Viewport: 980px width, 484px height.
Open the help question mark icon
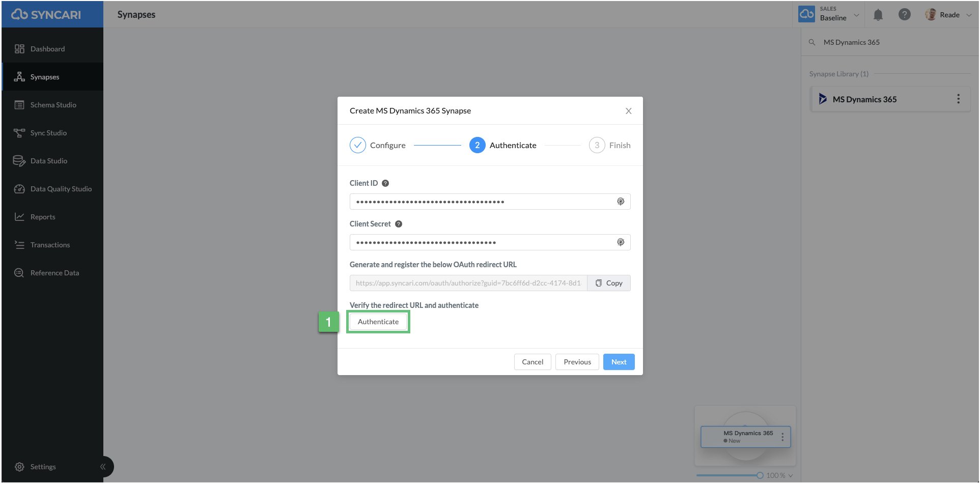[904, 14]
